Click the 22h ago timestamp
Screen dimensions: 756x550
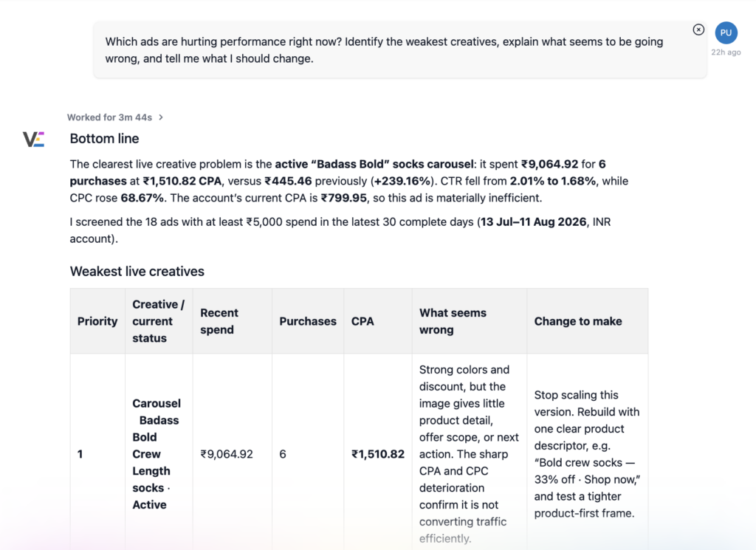[x=726, y=52]
